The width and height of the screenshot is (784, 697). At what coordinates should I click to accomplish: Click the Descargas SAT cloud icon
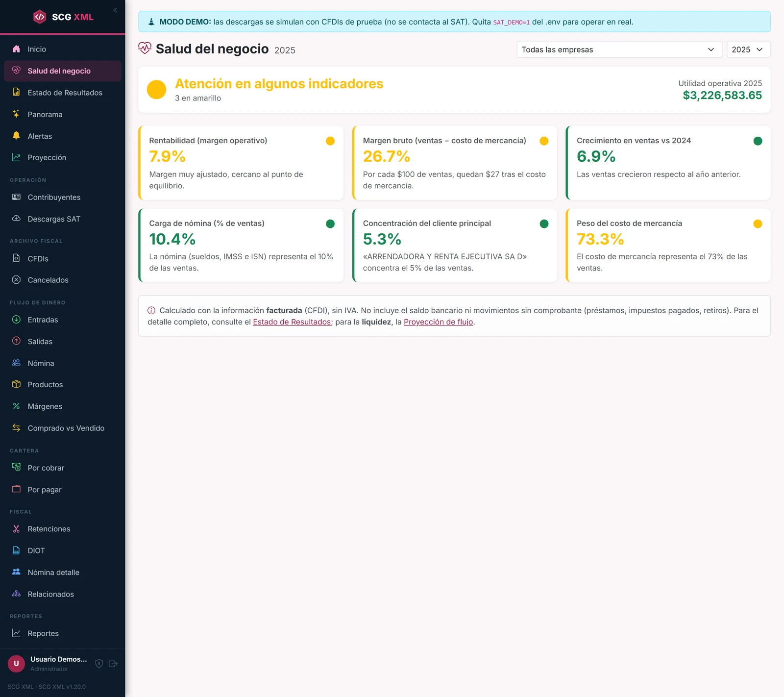tap(16, 219)
